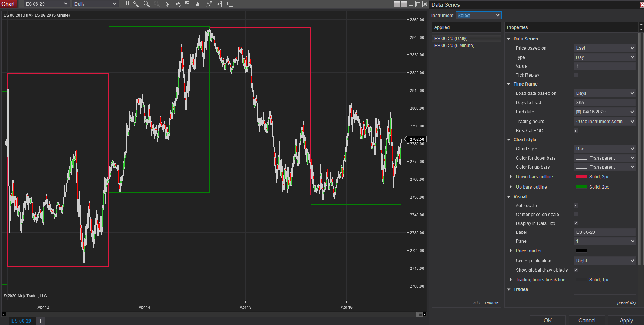Viewport: 644px width, 325px height.
Task: Click the calendar icon in End date field
Action: coord(578,112)
